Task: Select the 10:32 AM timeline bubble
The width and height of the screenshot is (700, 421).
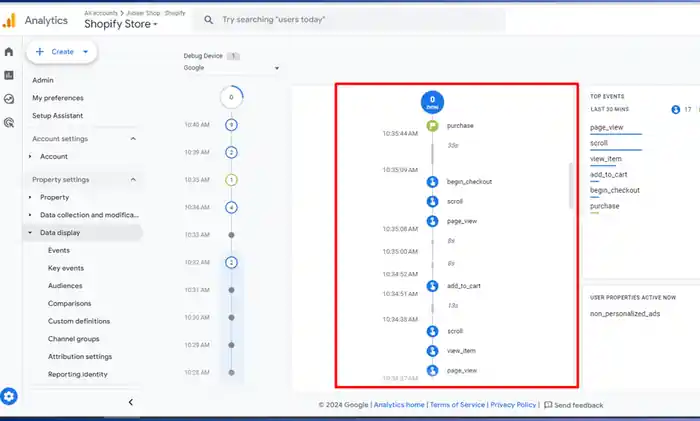Action: coord(231,263)
